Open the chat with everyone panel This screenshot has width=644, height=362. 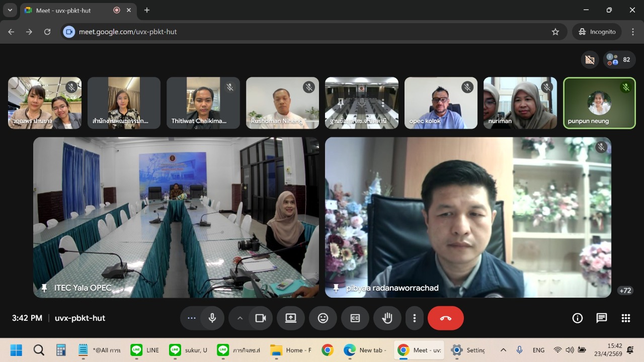tap(601, 318)
